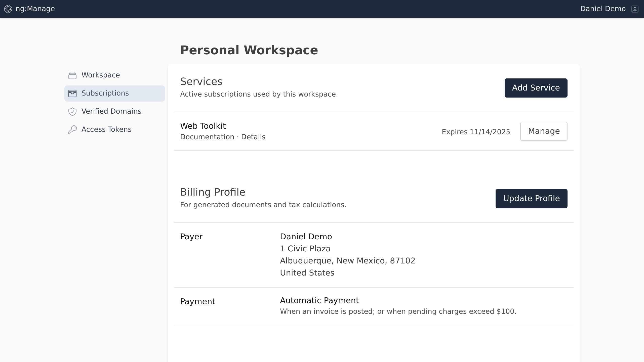The height and width of the screenshot is (362, 644).
Task: Open Web Toolkit Documentation link
Action: tap(207, 137)
